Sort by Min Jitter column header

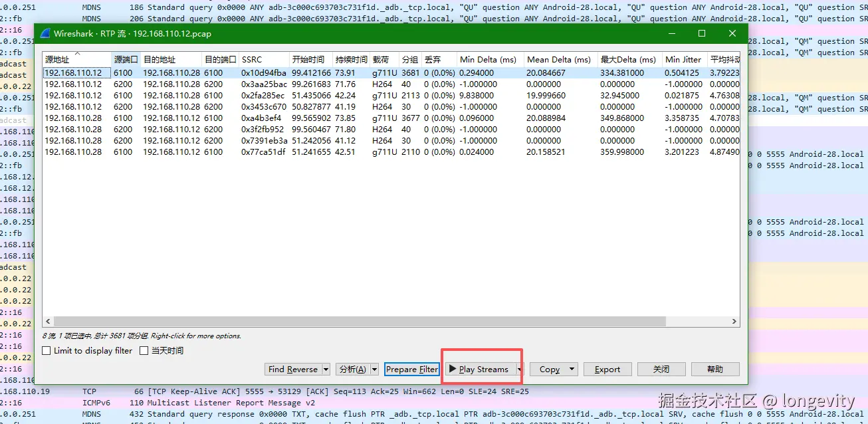[685, 60]
